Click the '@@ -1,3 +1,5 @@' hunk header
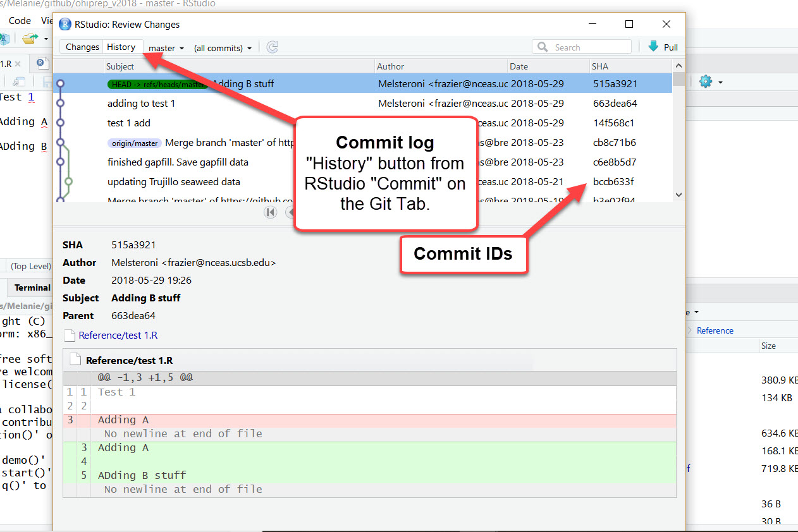798x532 pixels. point(370,378)
